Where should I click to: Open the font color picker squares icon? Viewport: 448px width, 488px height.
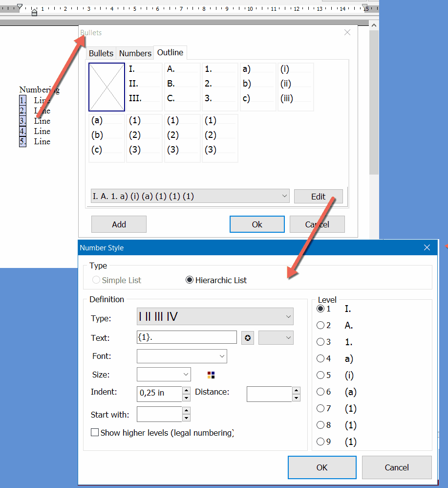pos(211,375)
